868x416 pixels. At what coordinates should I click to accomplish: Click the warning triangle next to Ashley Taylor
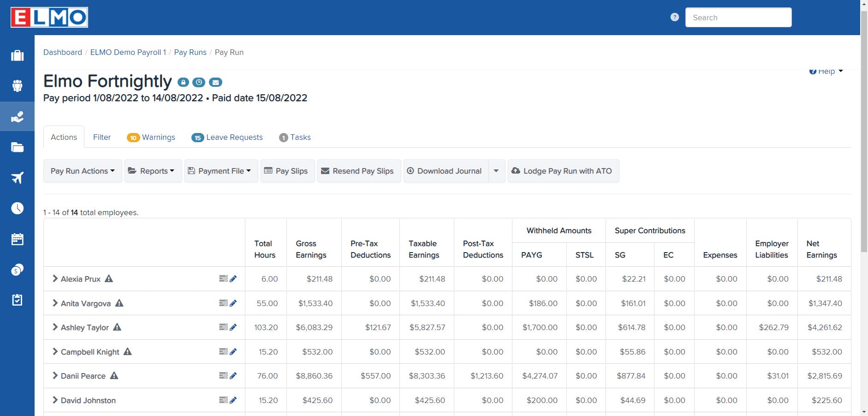point(118,327)
